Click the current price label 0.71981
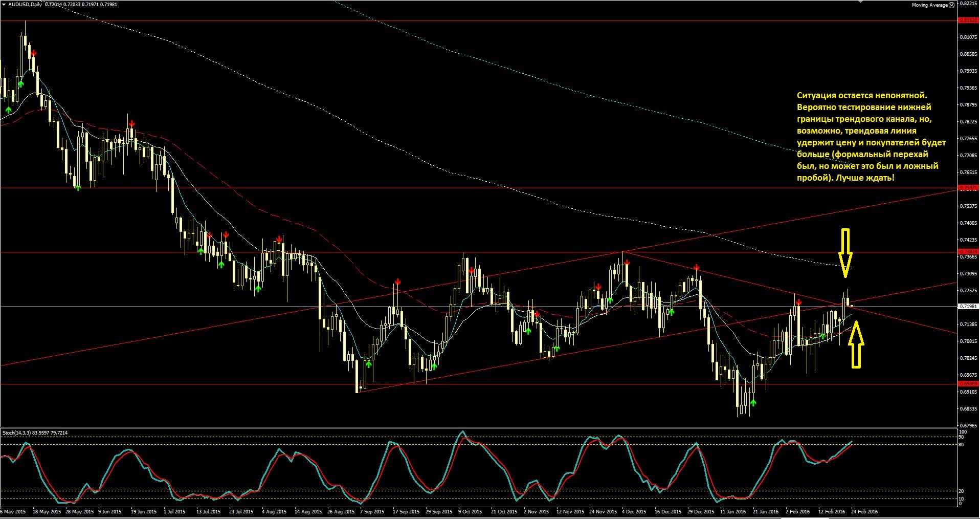Screen dimensions: 980x519 [x=968, y=306]
